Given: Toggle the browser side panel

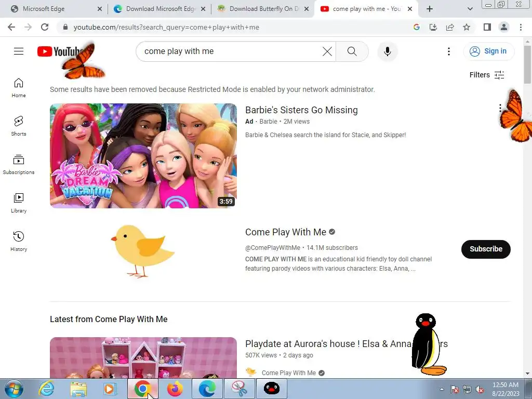Looking at the screenshot, I should point(487,27).
